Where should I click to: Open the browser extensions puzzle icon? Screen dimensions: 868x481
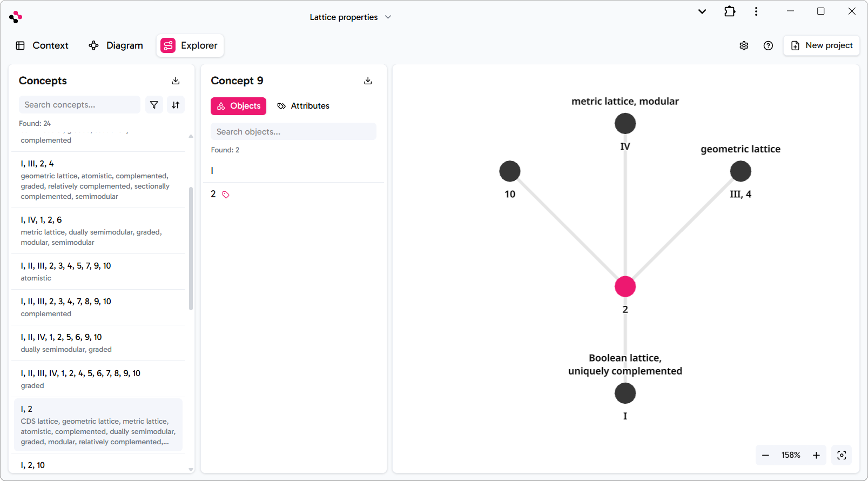[x=730, y=11]
